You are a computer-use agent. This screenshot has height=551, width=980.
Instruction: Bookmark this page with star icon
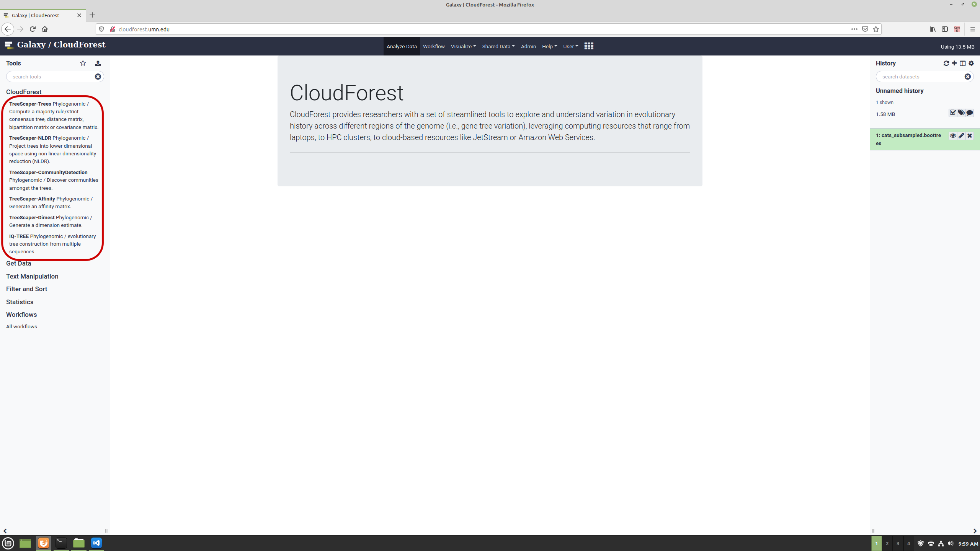click(876, 29)
